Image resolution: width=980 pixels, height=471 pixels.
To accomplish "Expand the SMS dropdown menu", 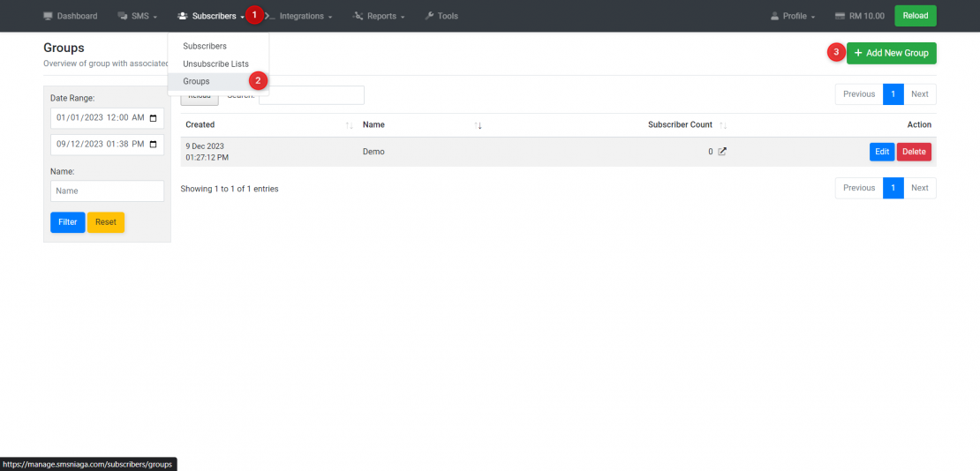I will click(137, 16).
